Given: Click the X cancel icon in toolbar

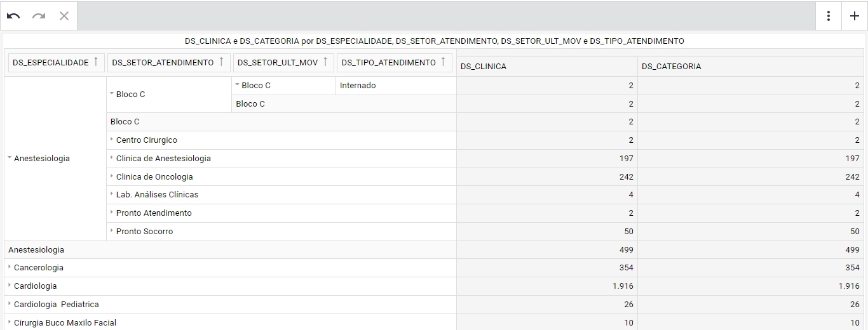Looking at the screenshot, I should click(x=64, y=16).
